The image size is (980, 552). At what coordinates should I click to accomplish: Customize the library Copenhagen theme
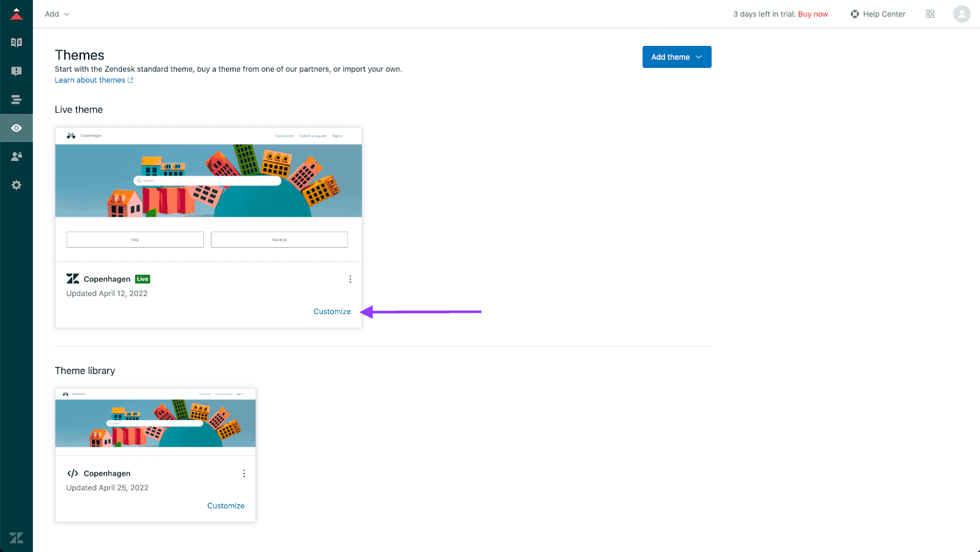click(225, 506)
